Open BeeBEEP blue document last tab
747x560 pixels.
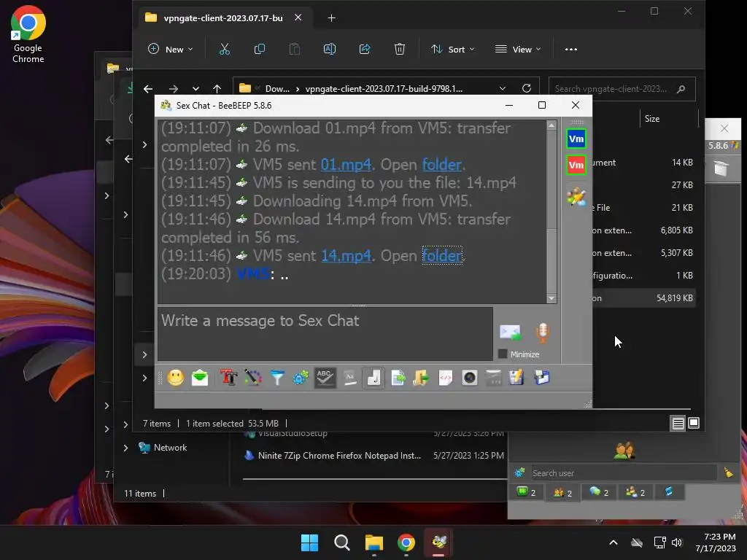pos(669,491)
